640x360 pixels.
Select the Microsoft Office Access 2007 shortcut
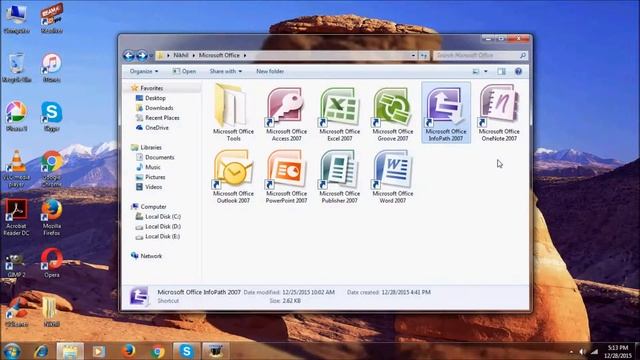(x=286, y=113)
